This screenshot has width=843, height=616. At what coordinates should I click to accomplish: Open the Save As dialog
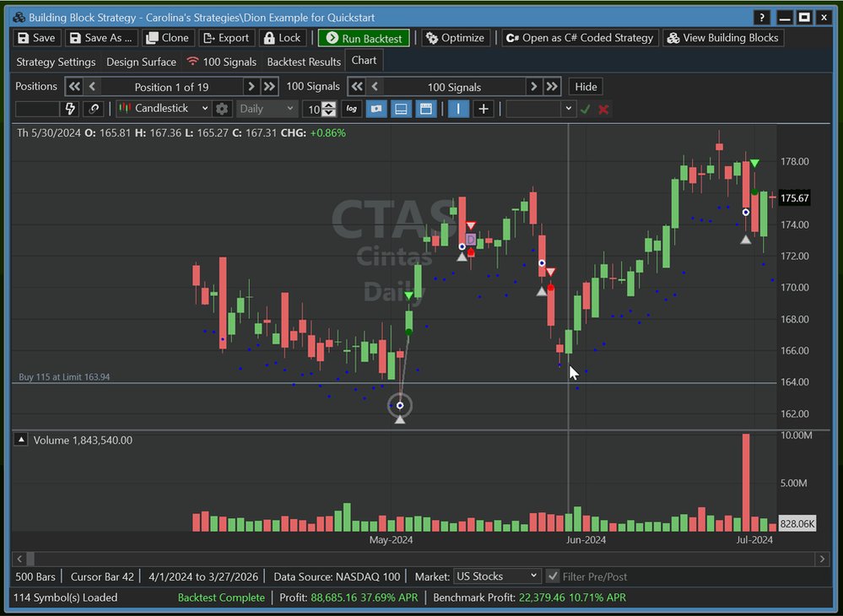point(101,38)
